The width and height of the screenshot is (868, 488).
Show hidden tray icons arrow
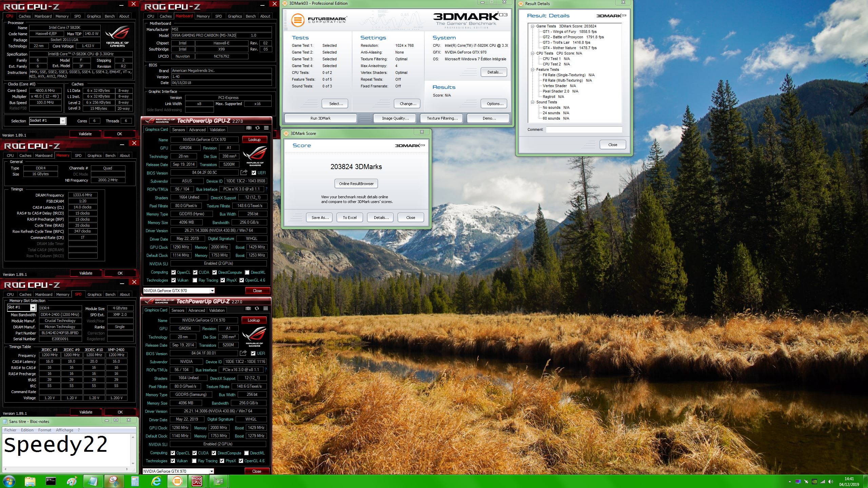coord(790,482)
